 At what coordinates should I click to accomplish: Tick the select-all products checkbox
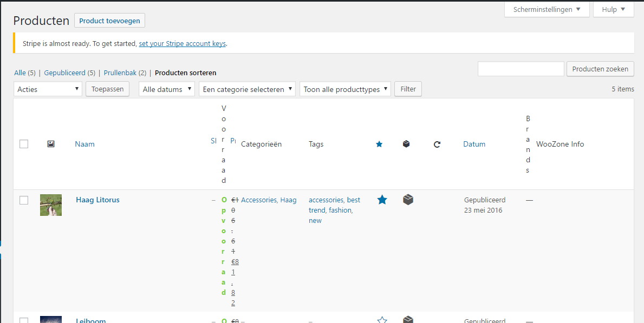coord(24,144)
